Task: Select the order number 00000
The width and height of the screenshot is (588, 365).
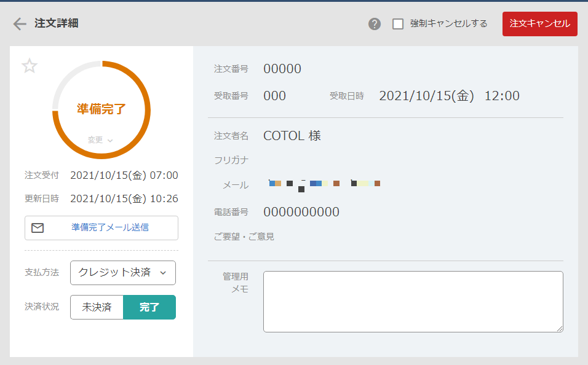Action: (282, 69)
